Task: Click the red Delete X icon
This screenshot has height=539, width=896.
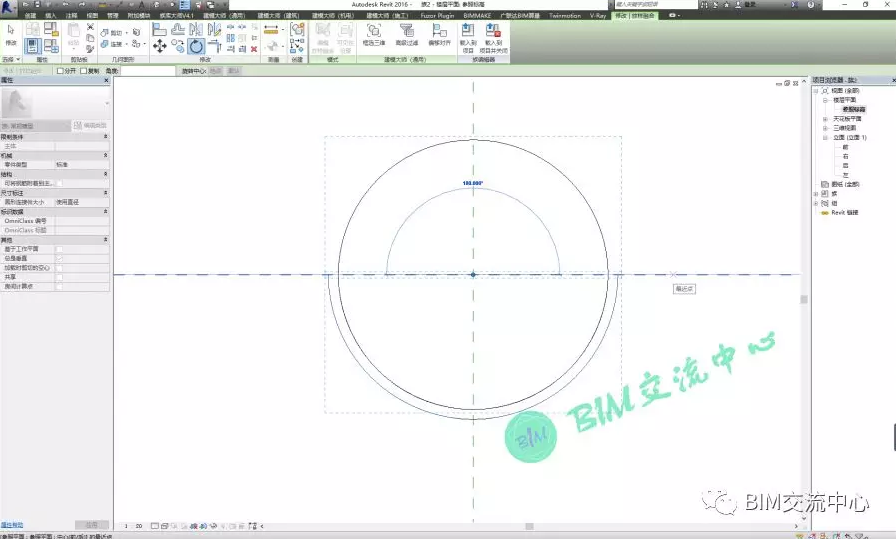Action: (254, 48)
